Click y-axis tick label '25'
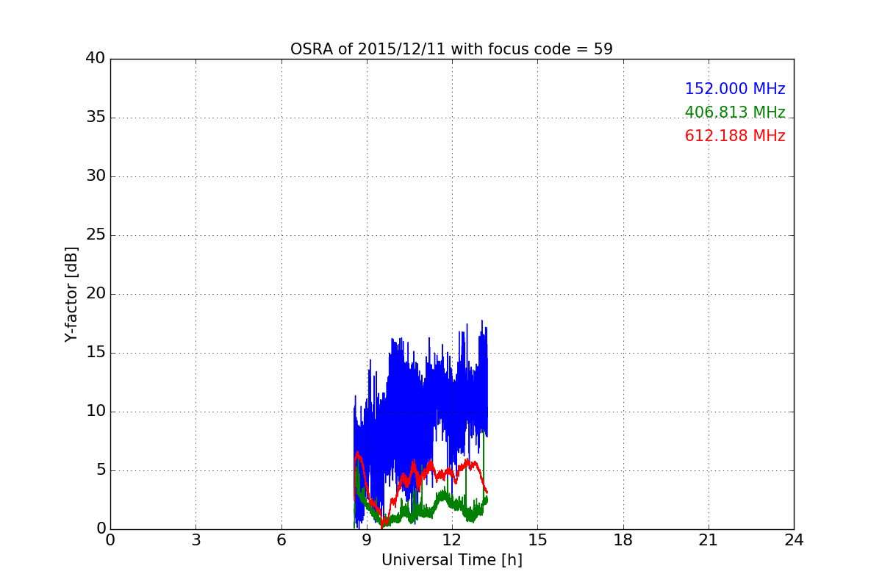The height and width of the screenshot is (588, 882). click(x=96, y=235)
